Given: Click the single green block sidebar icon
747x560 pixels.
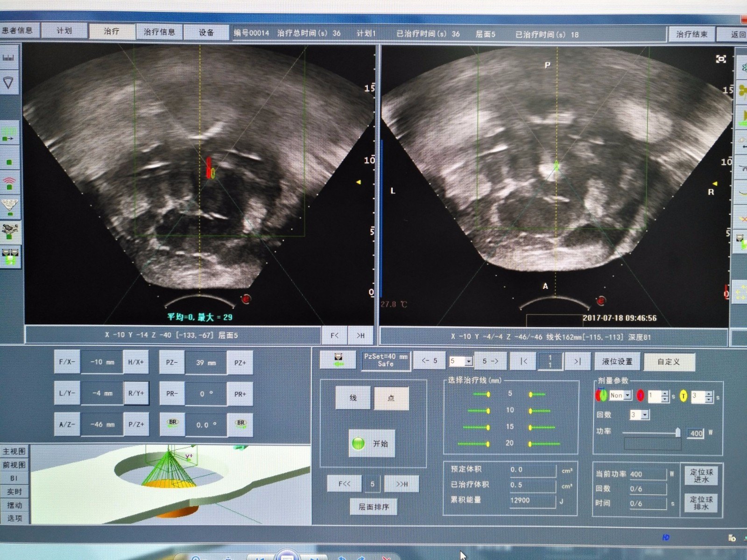Looking at the screenshot, I should 9,162.
